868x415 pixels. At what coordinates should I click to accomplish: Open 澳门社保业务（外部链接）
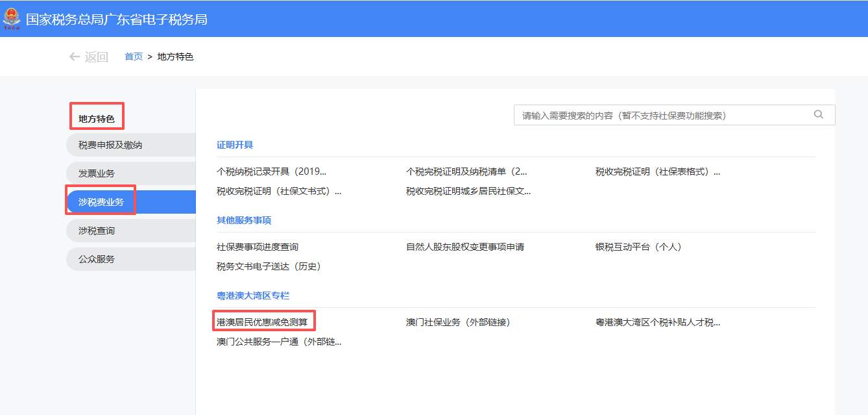coord(458,322)
